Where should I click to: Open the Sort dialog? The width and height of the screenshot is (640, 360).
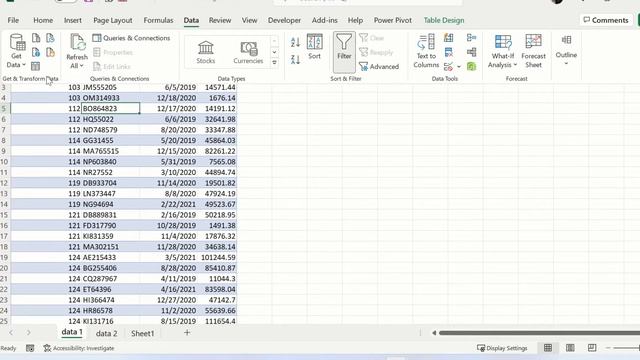(x=314, y=47)
